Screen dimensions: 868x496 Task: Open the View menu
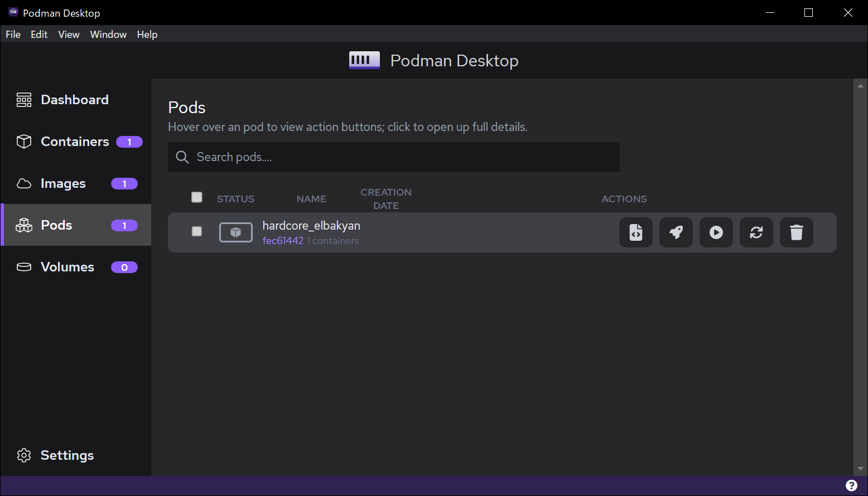pyautogui.click(x=69, y=35)
